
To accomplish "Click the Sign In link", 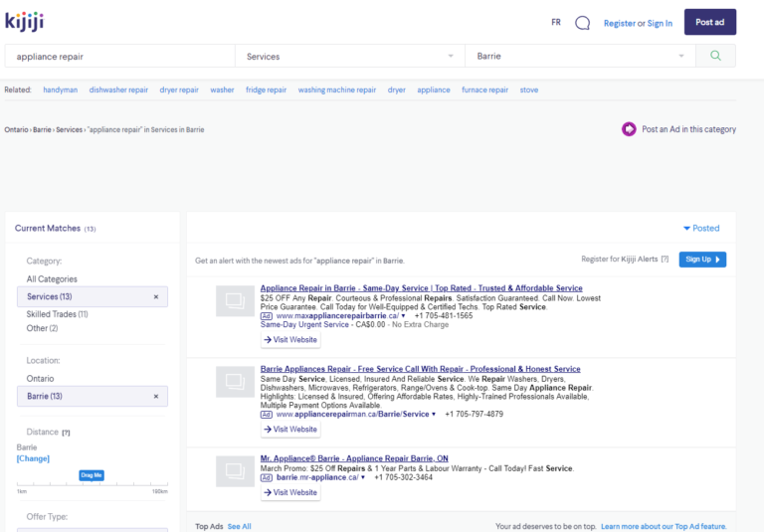I will (660, 23).
